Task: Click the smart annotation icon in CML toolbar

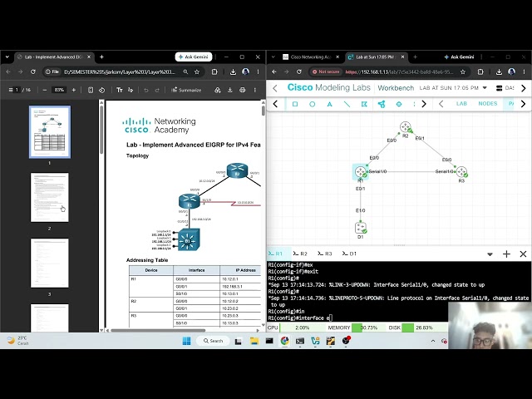Action: point(364,104)
